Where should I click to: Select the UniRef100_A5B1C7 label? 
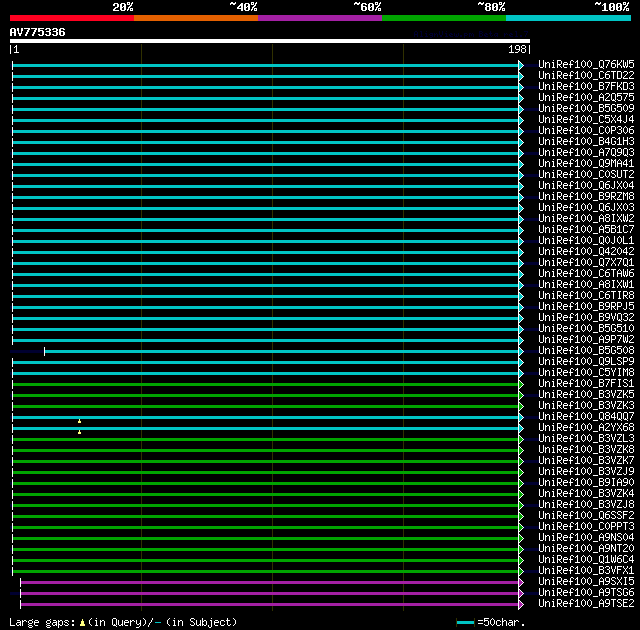pyautogui.click(x=586, y=230)
